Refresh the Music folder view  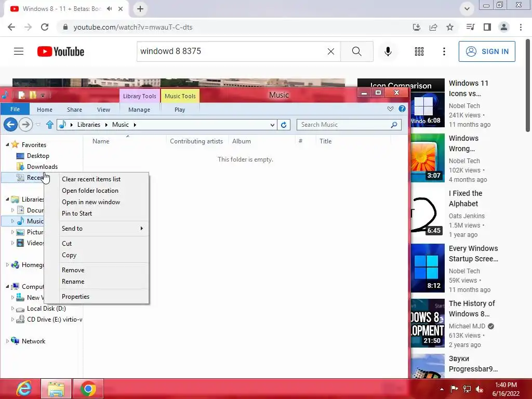[284, 125]
